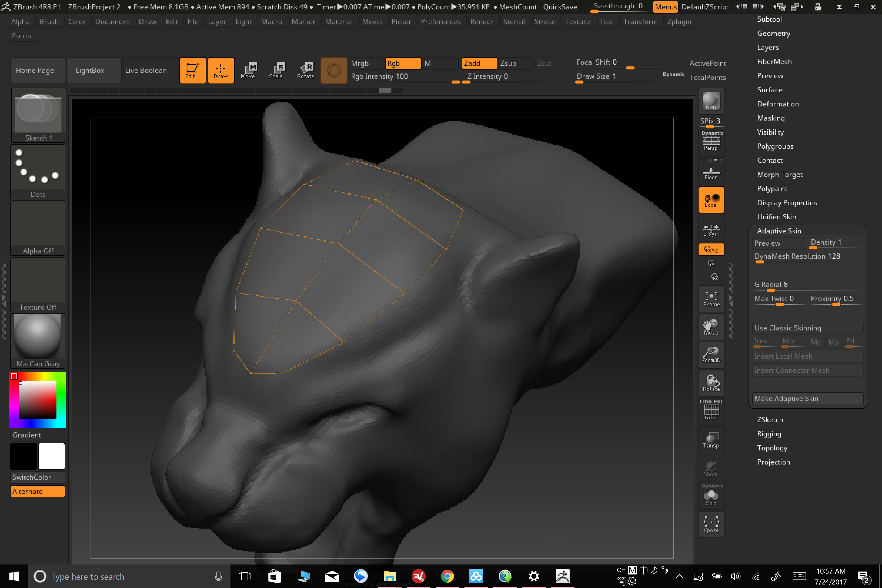The height and width of the screenshot is (588, 882).
Task: Select the Scale gizmo tool
Action: click(x=276, y=70)
